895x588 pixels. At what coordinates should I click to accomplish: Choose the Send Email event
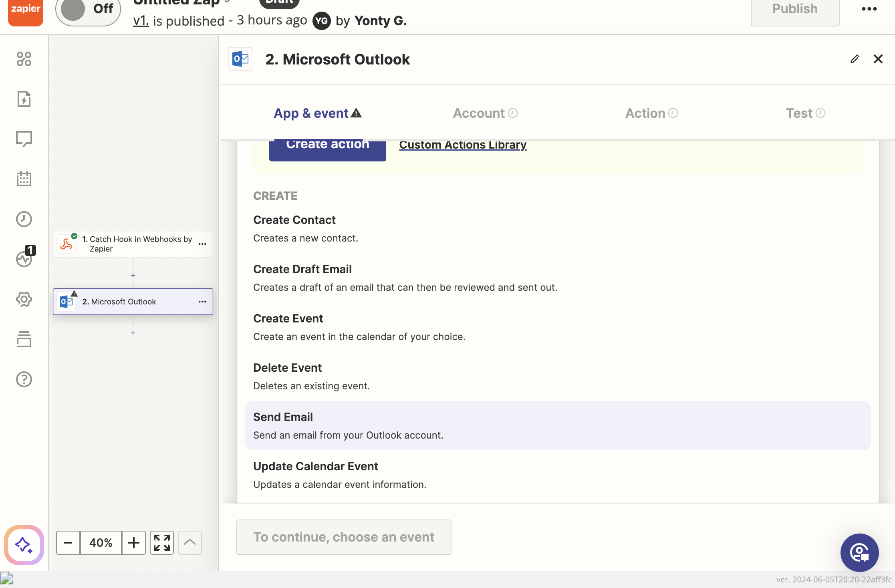click(558, 426)
